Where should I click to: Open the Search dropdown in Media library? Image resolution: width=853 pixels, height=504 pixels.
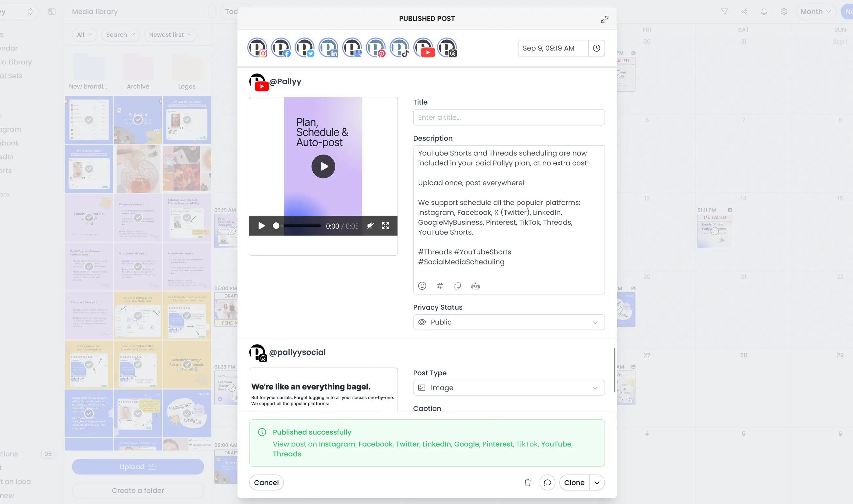(x=120, y=35)
